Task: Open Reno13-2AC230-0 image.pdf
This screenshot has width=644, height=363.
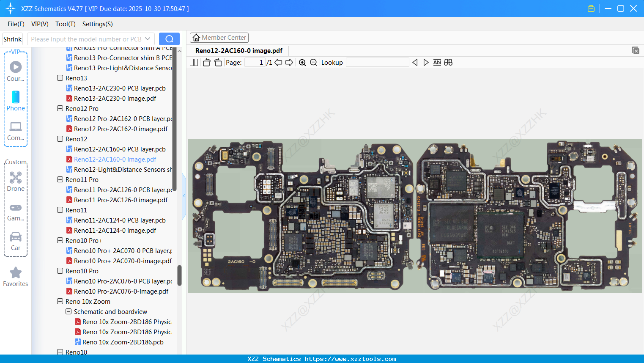Action: pyautogui.click(x=115, y=98)
